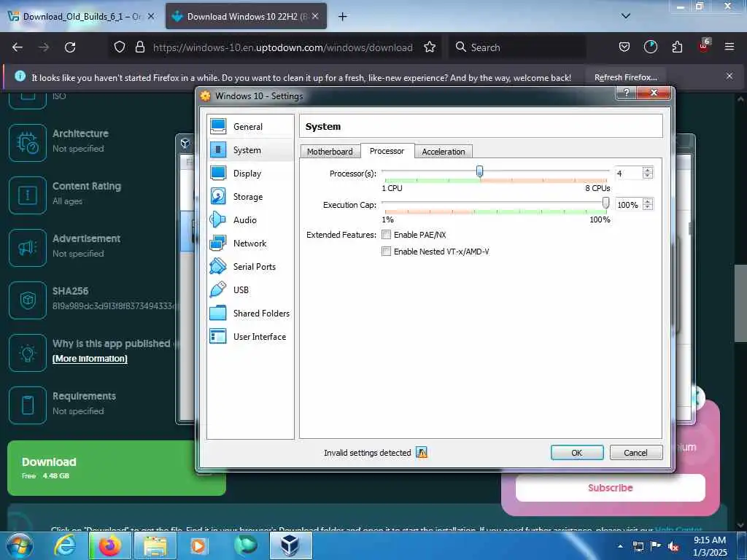Click the Firefox Search box

517,47
